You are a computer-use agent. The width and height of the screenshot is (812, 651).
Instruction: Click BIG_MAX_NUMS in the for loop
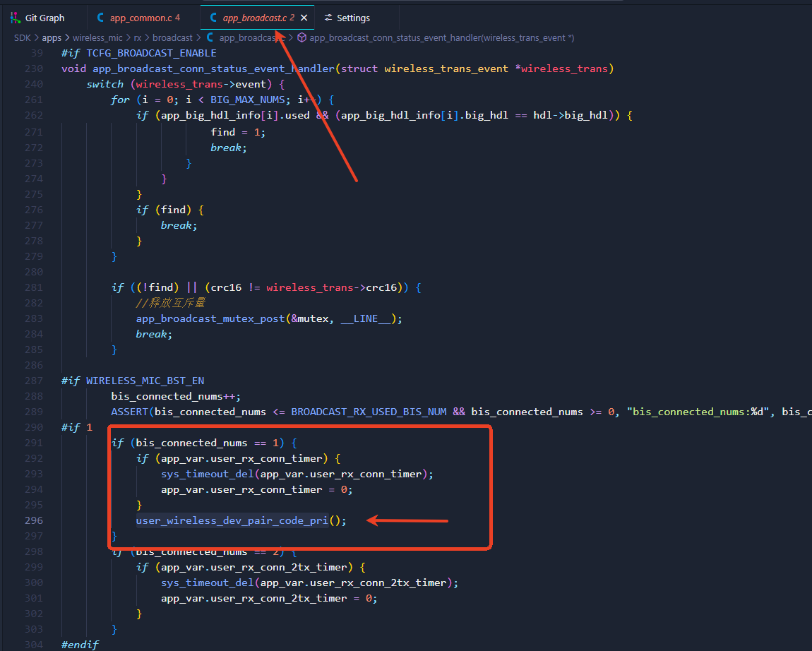[x=248, y=100]
